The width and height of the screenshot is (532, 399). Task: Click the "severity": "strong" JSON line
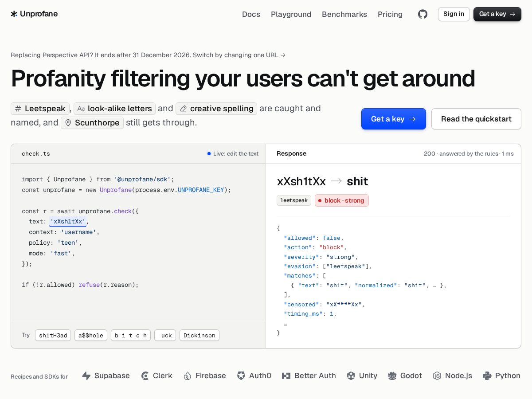(x=321, y=257)
